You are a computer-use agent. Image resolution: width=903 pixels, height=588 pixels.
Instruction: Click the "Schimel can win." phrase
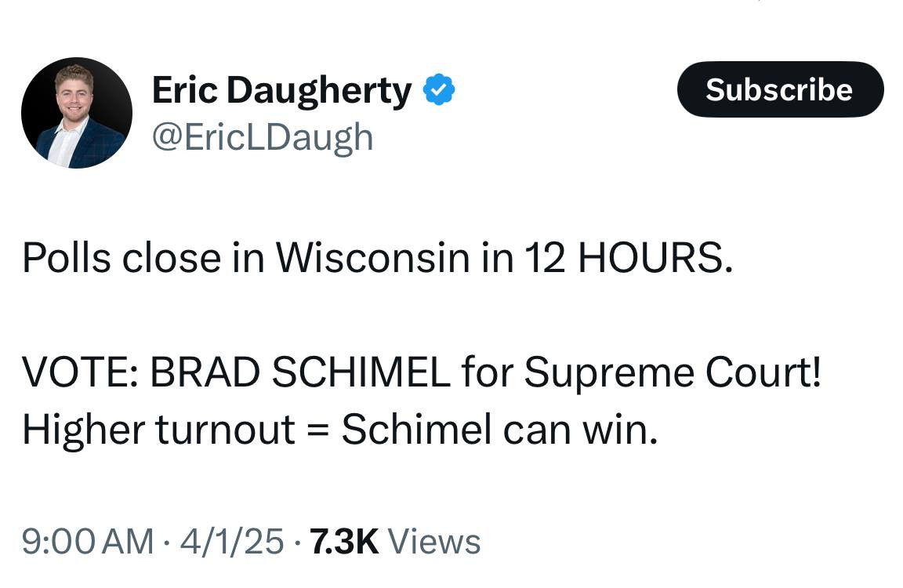(499, 429)
